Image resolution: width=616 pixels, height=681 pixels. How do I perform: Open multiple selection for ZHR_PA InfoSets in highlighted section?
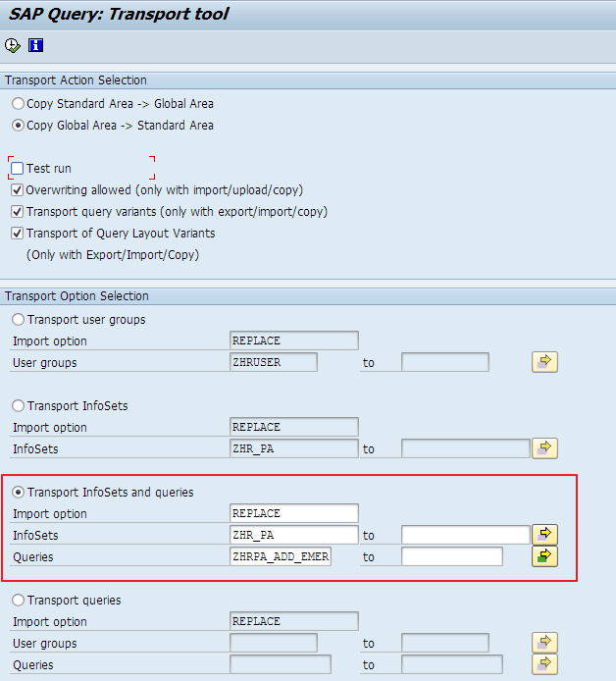tap(544, 535)
